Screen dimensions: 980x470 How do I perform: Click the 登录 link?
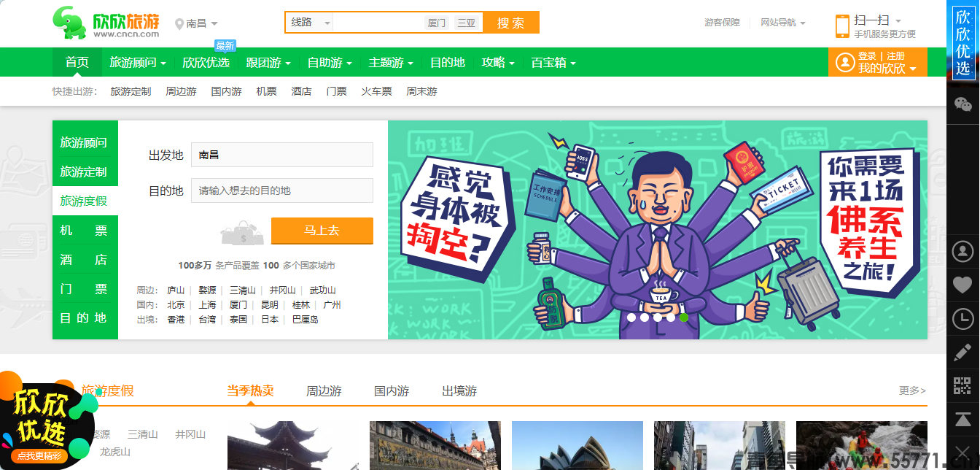click(x=867, y=56)
